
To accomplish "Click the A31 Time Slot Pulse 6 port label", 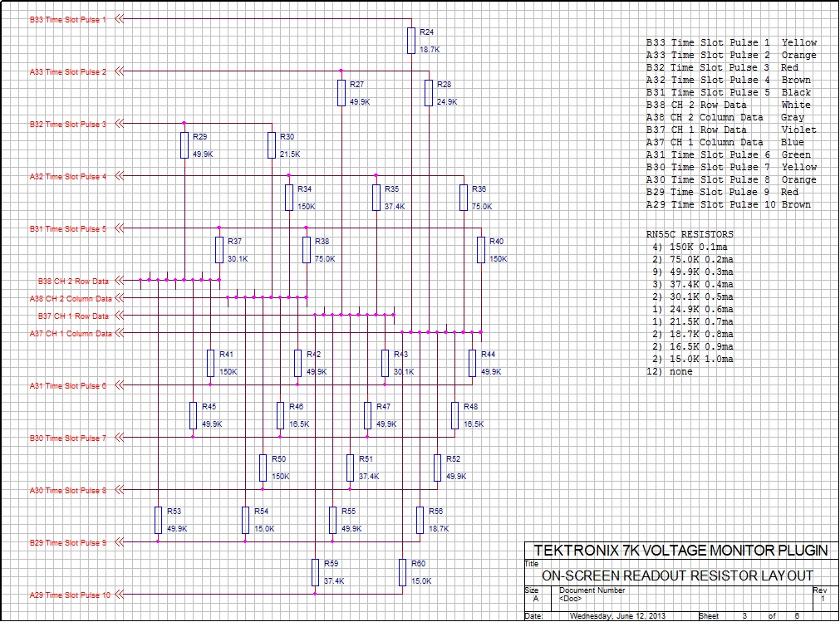I will 68,386.
